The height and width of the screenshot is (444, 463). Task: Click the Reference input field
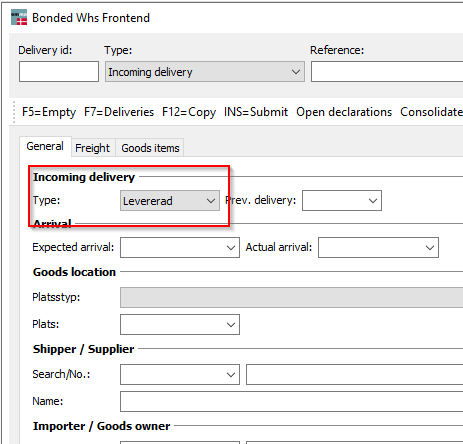(x=387, y=71)
